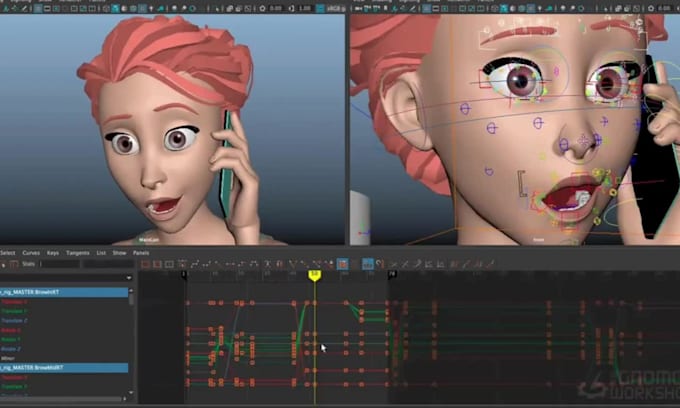Click the Frame All toolbar icon
The image size is (680, 408).
pos(145,264)
